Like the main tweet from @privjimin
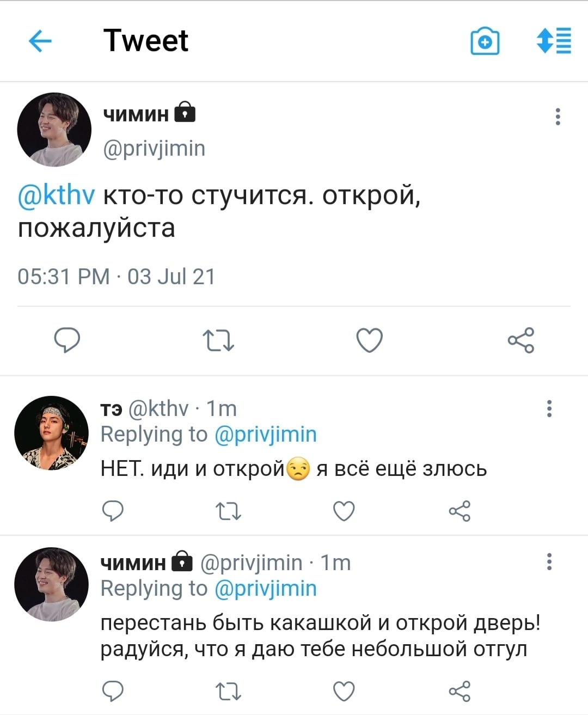The height and width of the screenshot is (715, 588). click(x=370, y=340)
